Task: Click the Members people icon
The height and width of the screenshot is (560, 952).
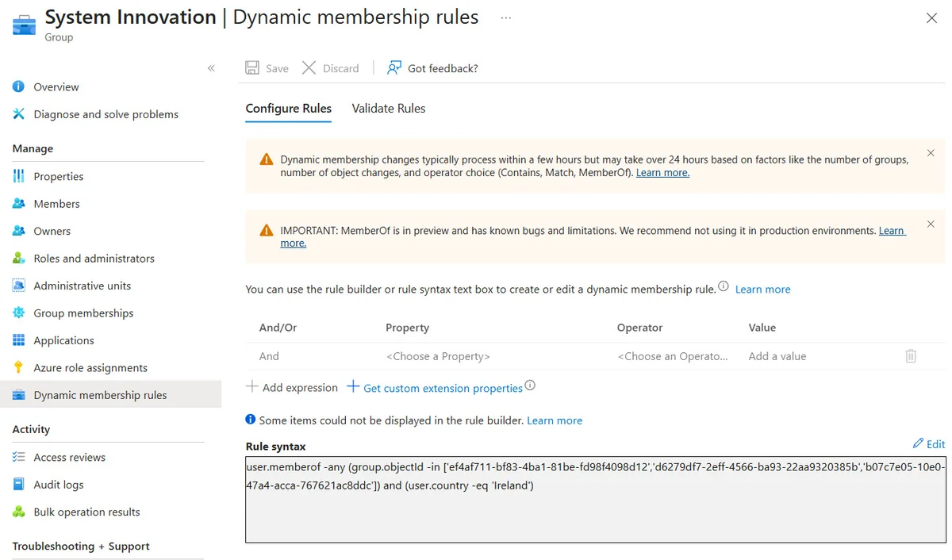Action: pos(18,204)
